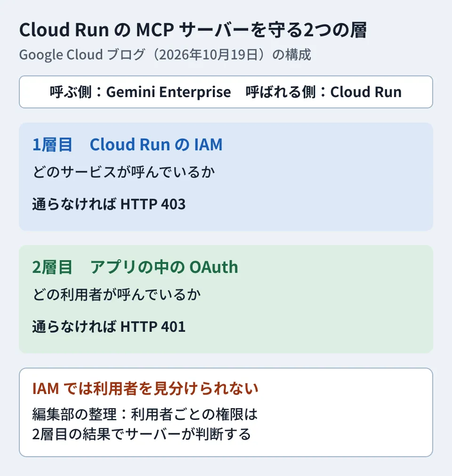Click the subtitle 'Google Cloud ブログ(2026年10月19日)の構成'
This screenshot has width=452, height=476.
click(x=165, y=55)
